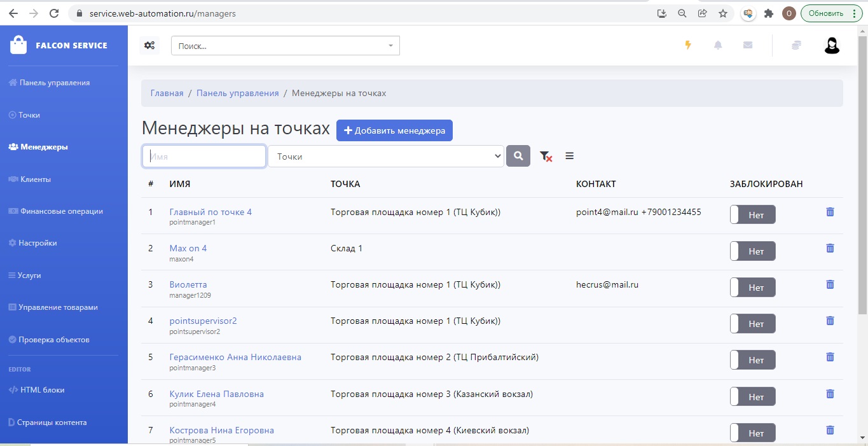Open Герасименко Анна Николаевна manager link
Viewport: 868px width, 446px height.
coord(235,357)
